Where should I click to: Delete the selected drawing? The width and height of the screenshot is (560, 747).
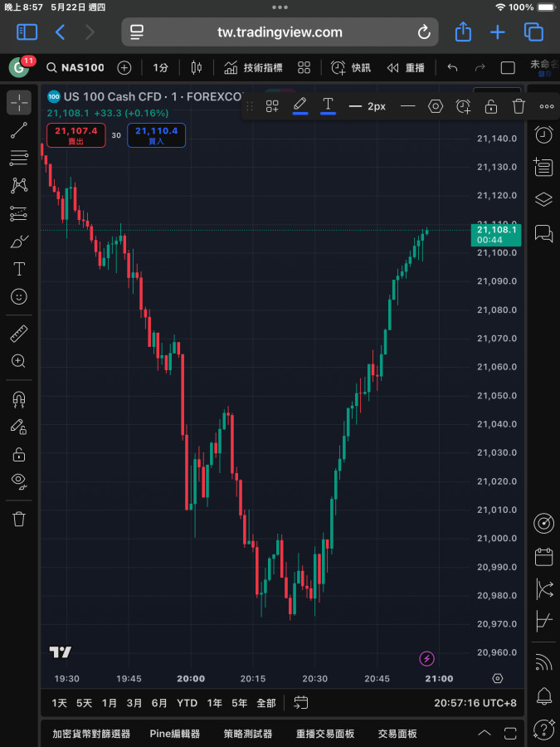click(x=519, y=106)
